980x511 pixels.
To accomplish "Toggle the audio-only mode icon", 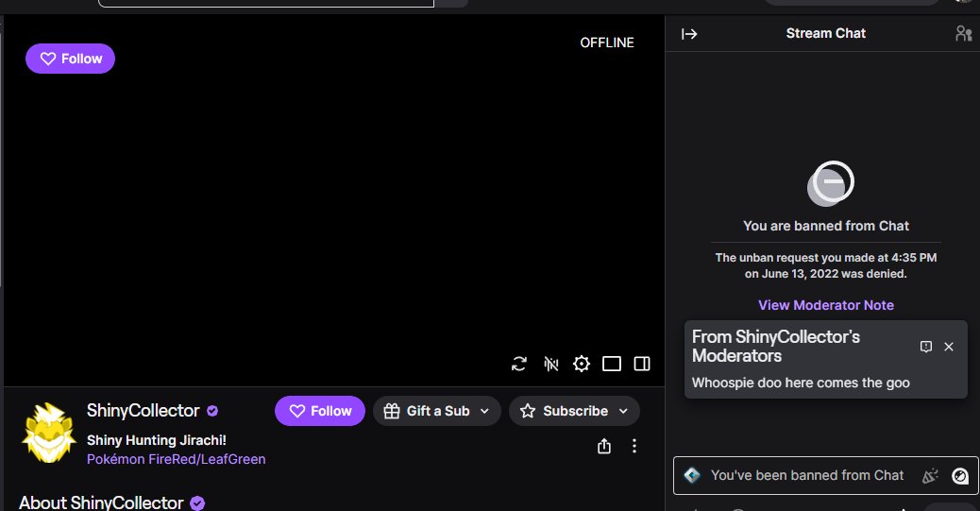I will [550, 364].
